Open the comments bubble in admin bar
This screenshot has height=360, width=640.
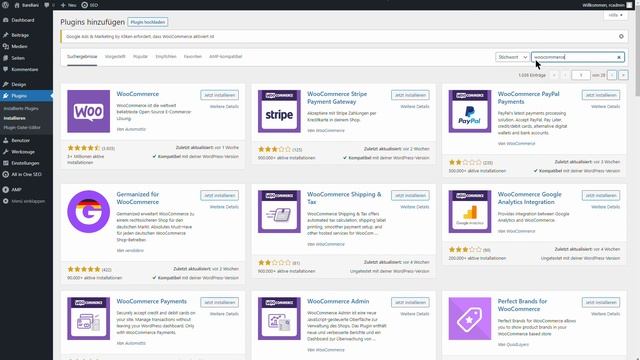tap(47, 5)
